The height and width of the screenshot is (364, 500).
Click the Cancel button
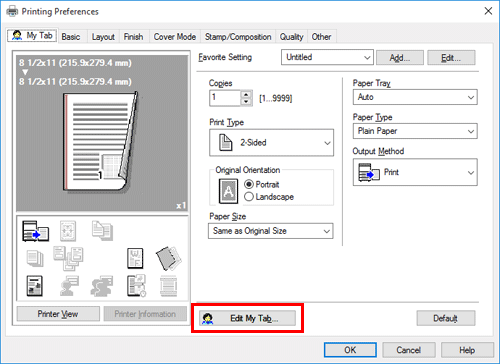(409, 350)
